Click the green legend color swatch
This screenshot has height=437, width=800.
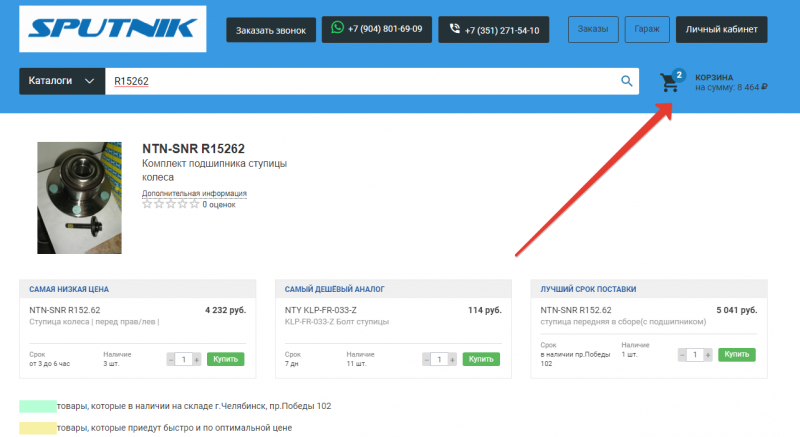pos(38,406)
